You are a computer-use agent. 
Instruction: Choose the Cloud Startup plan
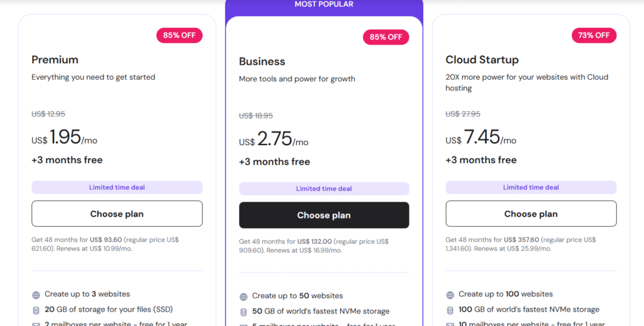[531, 214]
